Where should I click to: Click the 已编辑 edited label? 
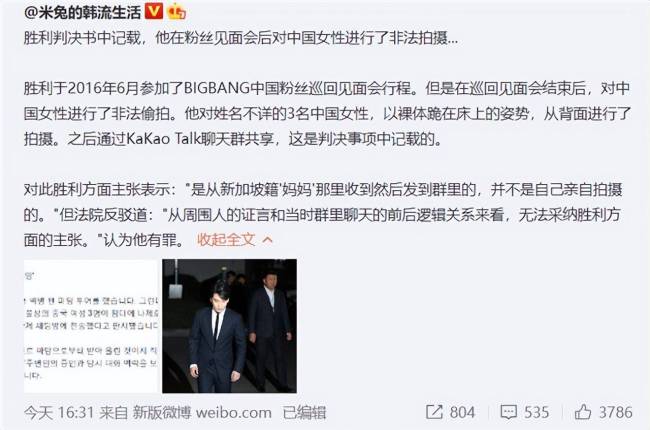tap(305, 413)
